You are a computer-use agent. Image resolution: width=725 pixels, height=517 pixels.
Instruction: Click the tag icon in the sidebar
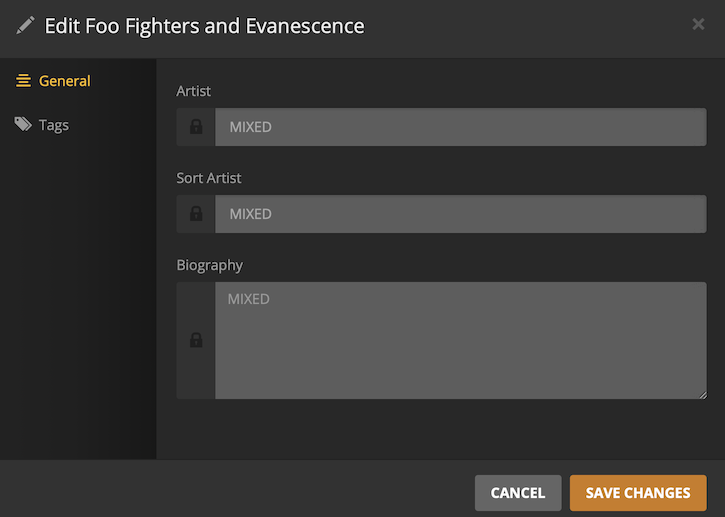point(23,125)
